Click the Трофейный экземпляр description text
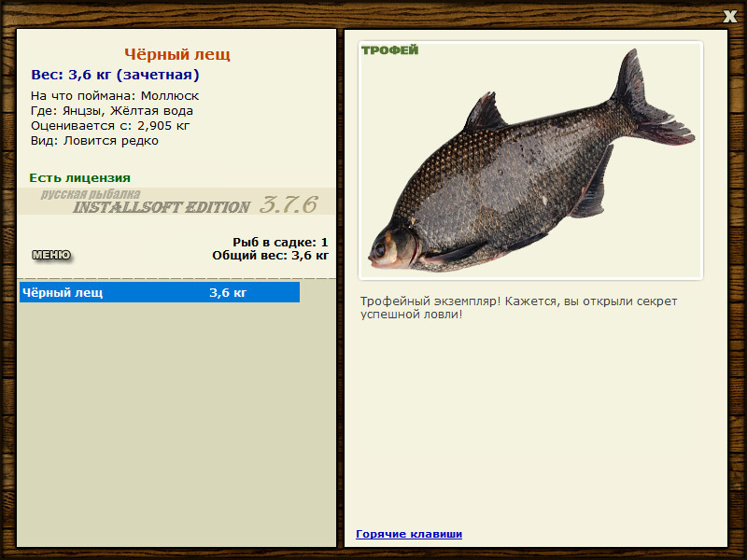 pyautogui.click(x=518, y=308)
